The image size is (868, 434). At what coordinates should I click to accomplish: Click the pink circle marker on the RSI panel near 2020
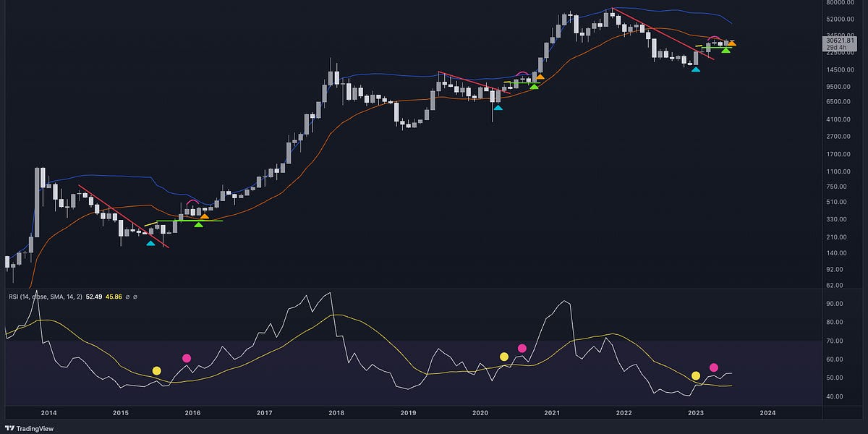[x=522, y=348]
